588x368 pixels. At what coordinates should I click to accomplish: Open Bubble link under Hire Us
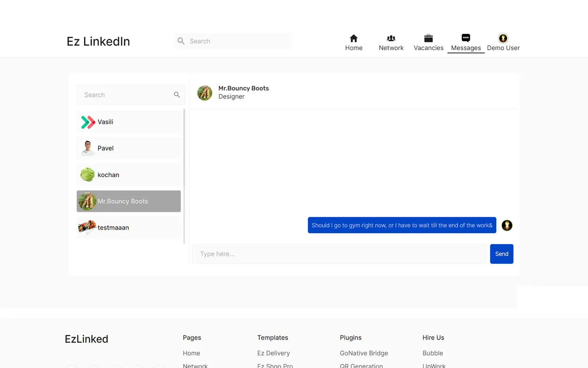[433, 353]
